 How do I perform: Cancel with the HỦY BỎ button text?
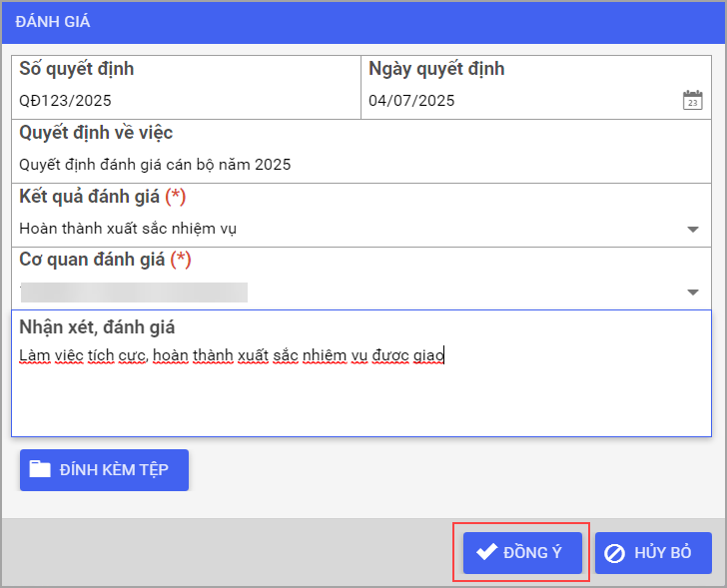coord(663,553)
